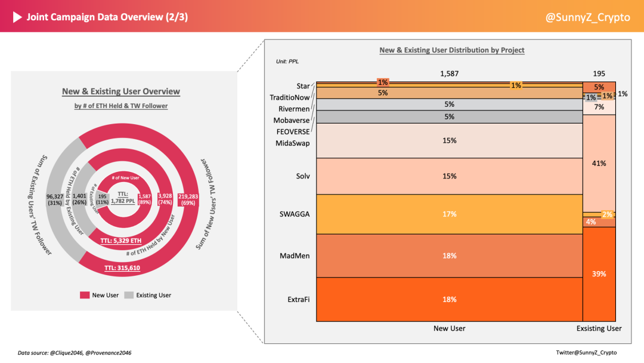This screenshot has height=363, width=644.
Task: Click the "Unit: PPL" note
Action: 287,61
